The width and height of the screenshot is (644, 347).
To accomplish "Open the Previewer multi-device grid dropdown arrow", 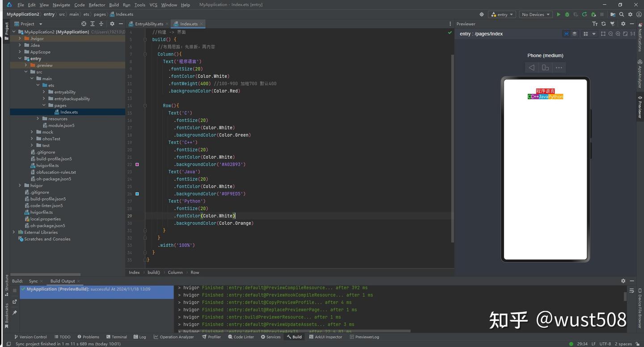I will 594,34.
